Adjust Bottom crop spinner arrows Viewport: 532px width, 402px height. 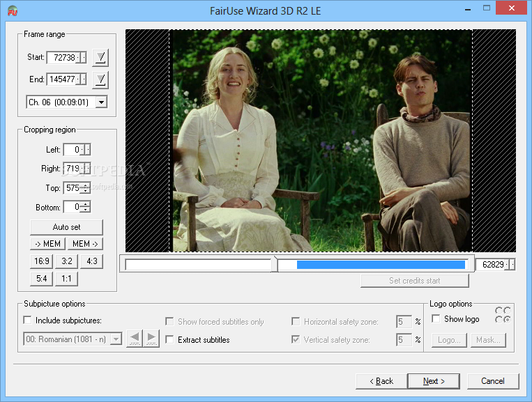point(86,207)
